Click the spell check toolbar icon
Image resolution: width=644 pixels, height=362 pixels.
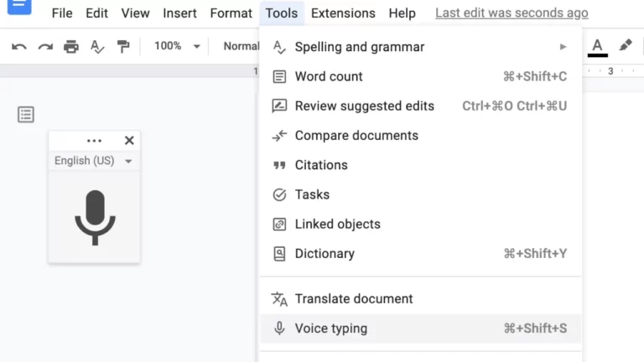(97, 46)
